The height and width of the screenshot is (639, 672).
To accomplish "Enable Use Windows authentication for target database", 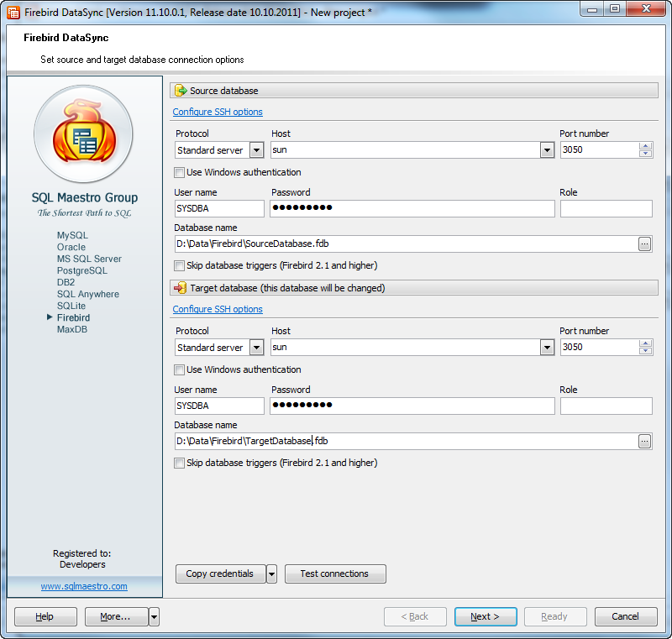I will tap(180, 369).
